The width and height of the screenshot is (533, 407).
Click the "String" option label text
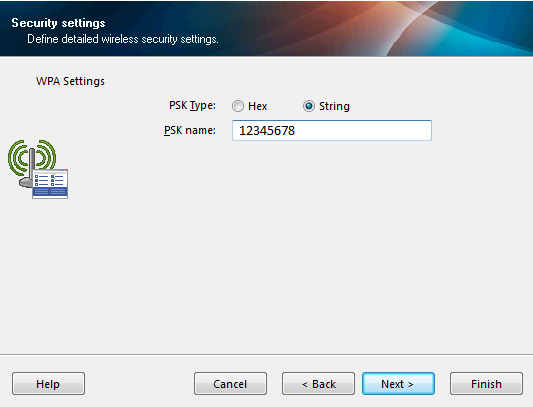pos(334,106)
